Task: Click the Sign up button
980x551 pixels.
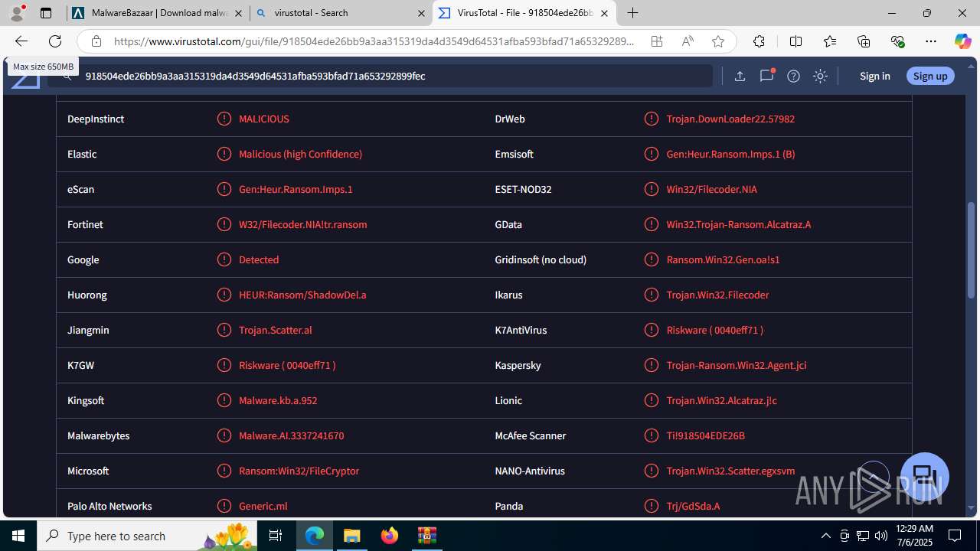Action: (930, 76)
